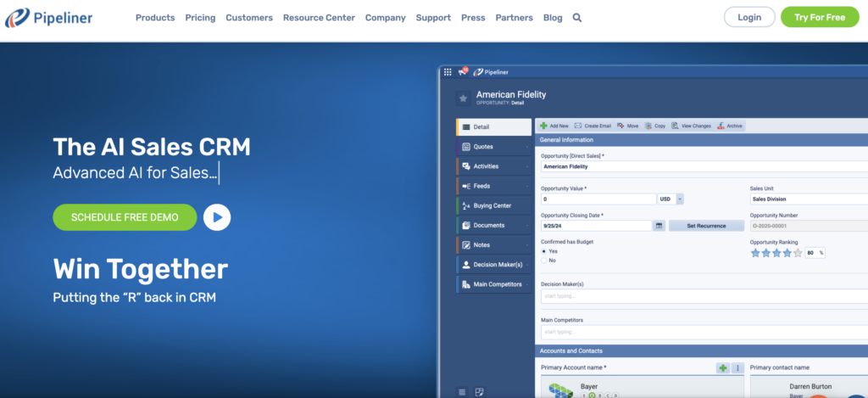The image size is (868, 398).
Task: Expand the Quotes sidebar arrow
Action: [527, 147]
